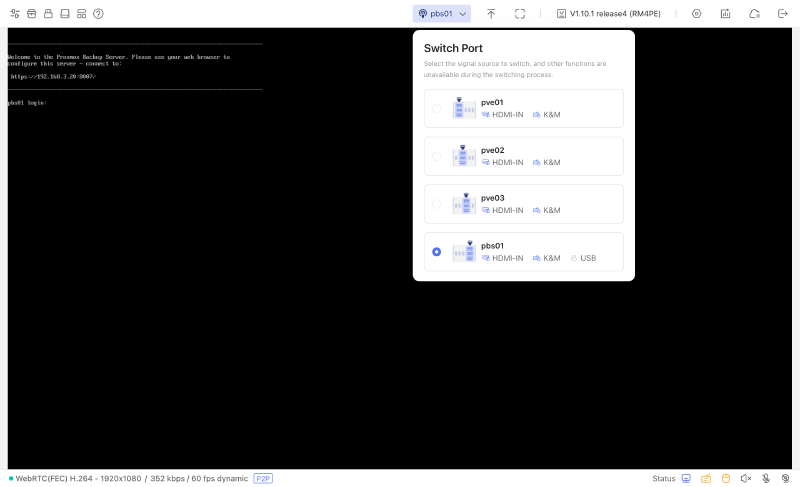This screenshot has width=800, height=487.
Task: Click K&M label on pve02 card
Action: coord(546,162)
